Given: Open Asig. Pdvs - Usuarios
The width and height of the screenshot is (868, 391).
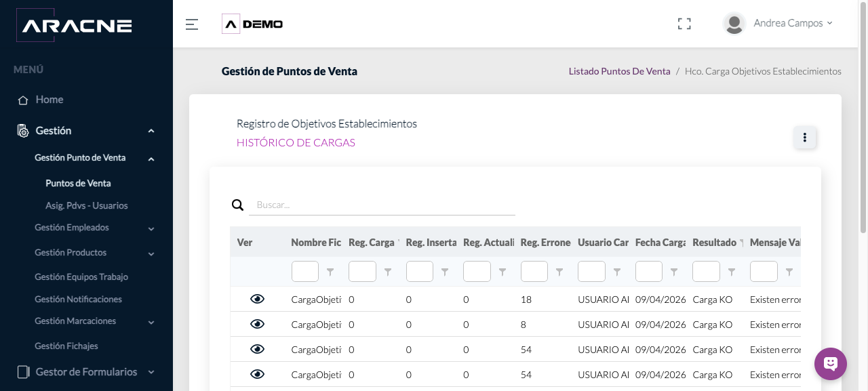Looking at the screenshot, I should point(87,205).
